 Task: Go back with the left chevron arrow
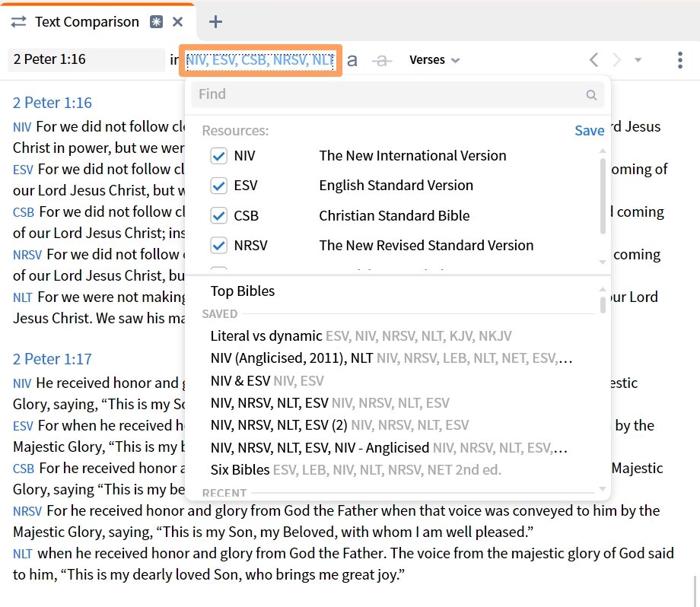point(593,60)
